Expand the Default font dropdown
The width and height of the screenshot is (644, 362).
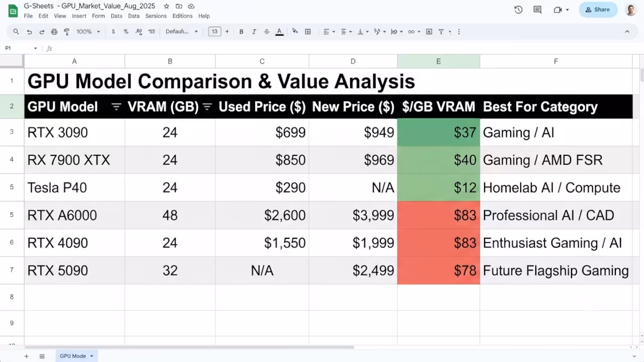pos(182,32)
